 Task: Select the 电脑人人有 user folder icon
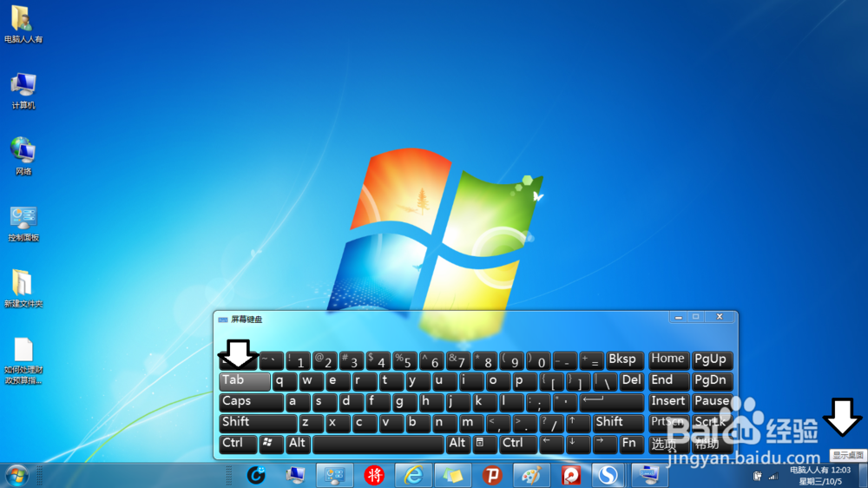(23, 24)
